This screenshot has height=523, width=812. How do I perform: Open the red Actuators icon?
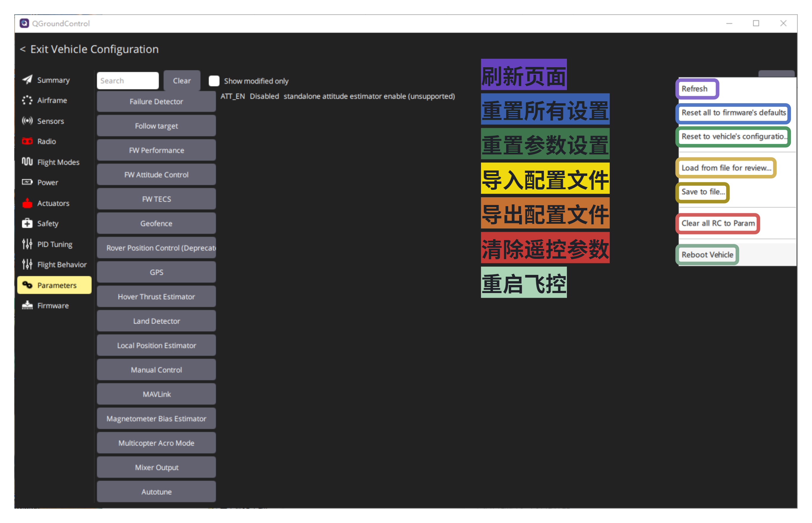click(x=27, y=203)
